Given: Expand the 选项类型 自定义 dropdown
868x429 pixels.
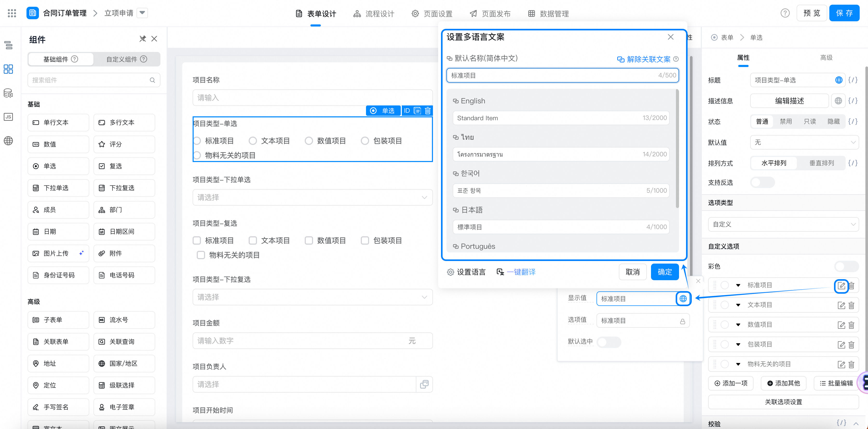Looking at the screenshot, I should point(783,224).
